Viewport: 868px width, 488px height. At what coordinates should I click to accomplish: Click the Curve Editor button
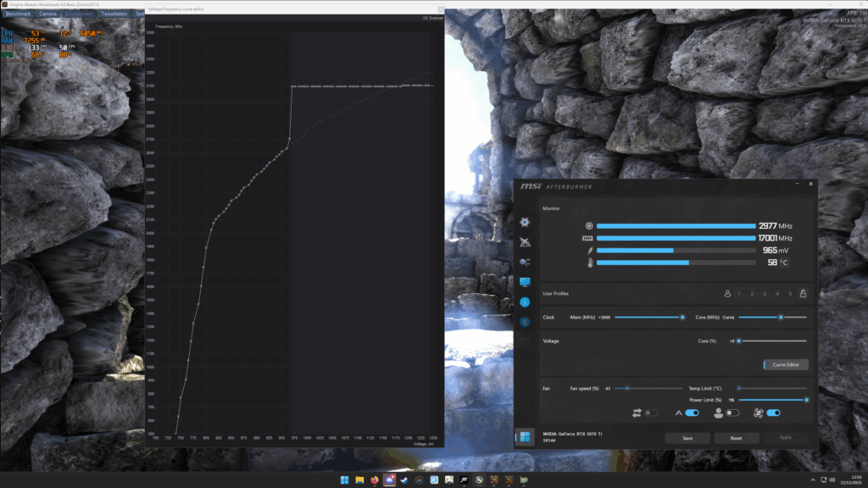[x=786, y=364]
